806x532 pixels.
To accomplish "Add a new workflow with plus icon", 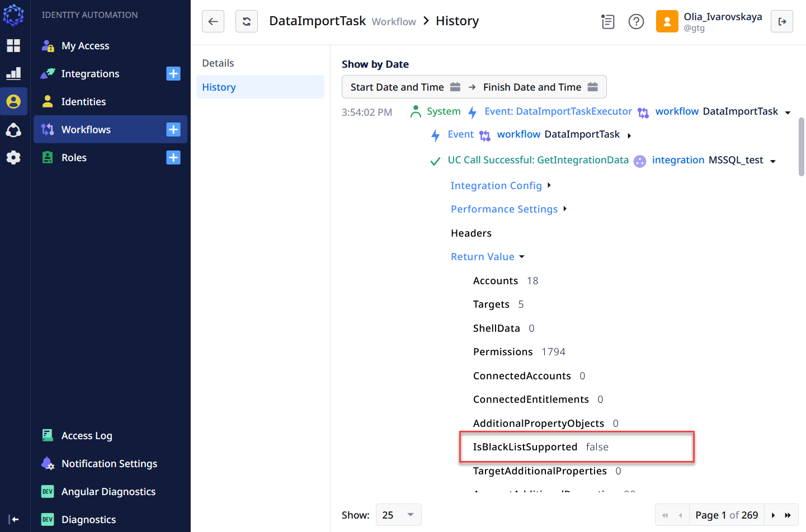I will point(173,129).
